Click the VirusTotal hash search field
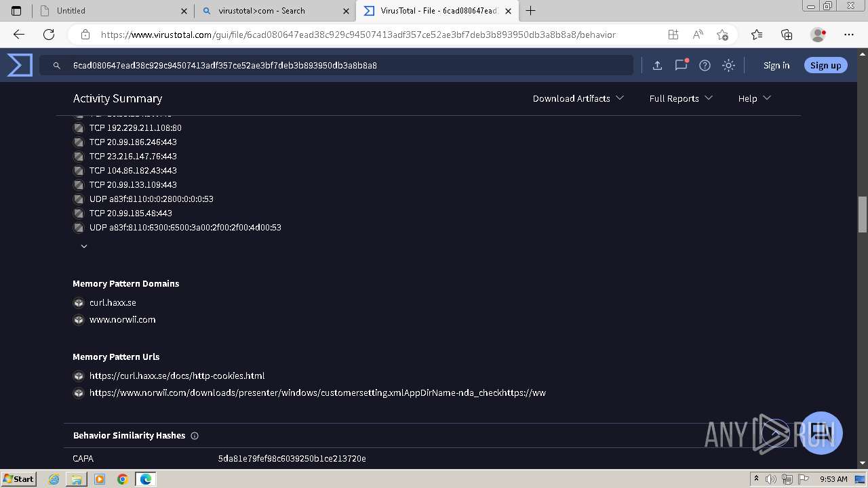Image resolution: width=868 pixels, height=488 pixels. (336, 65)
